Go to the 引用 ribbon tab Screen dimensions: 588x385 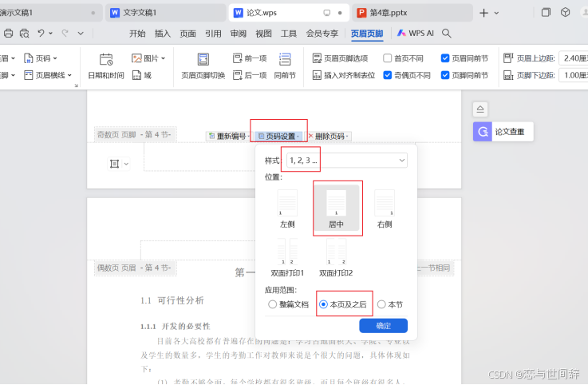point(213,34)
